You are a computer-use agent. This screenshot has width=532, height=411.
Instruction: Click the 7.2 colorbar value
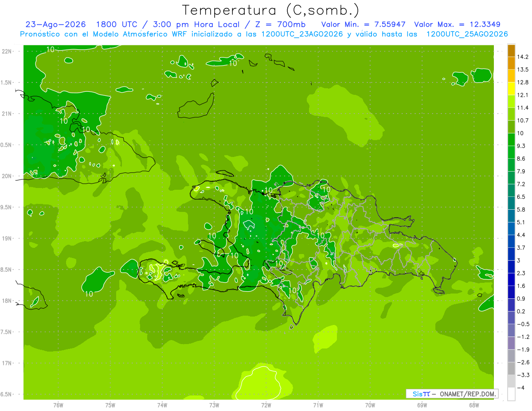pos(521,184)
